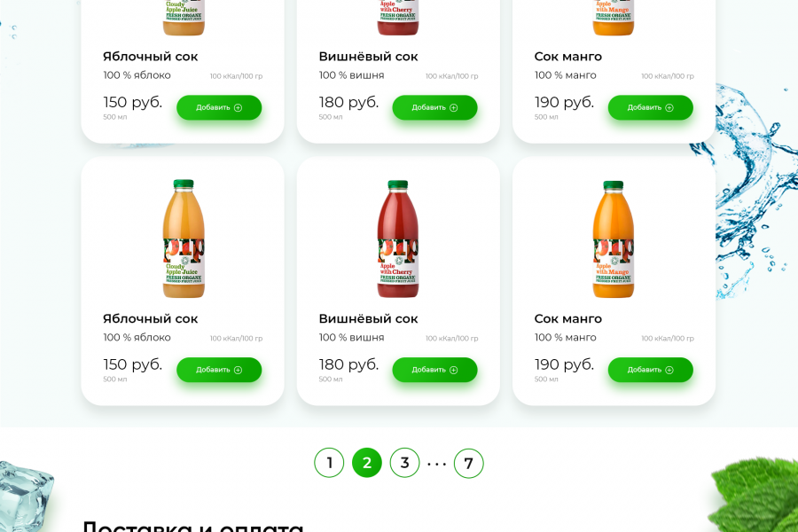The image size is (798, 532).
Task: Open the lower Apple with Mango bottle image
Action: pos(614,239)
